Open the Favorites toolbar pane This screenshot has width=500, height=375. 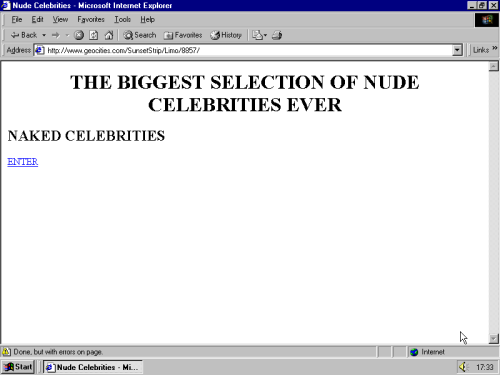point(183,35)
